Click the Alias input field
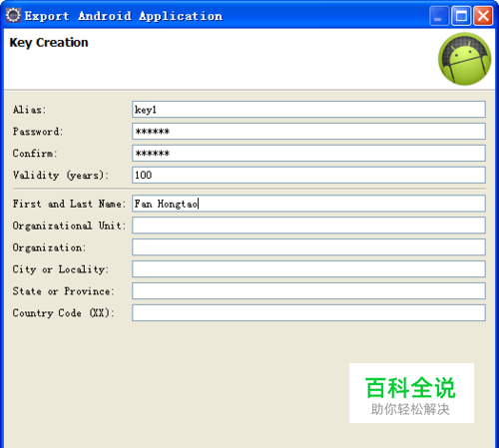The image size is (499, 448). [308, 110]
